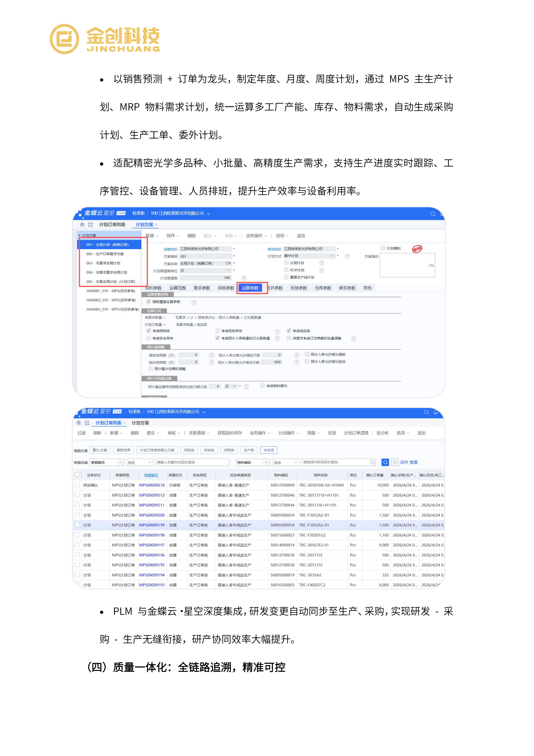
Task: Select row checkbox for MPS00009218
Action: coord(77,485)
